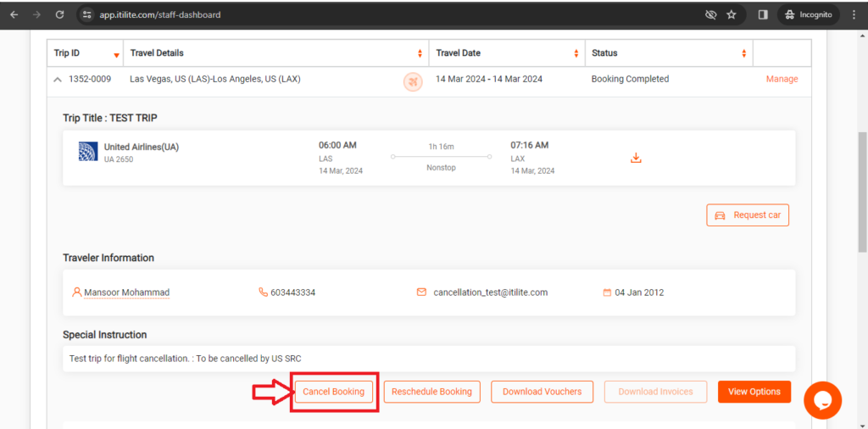Reload the page with refresh icon
The width and height of the screenshot is (868, 429).
coord(60,15)
